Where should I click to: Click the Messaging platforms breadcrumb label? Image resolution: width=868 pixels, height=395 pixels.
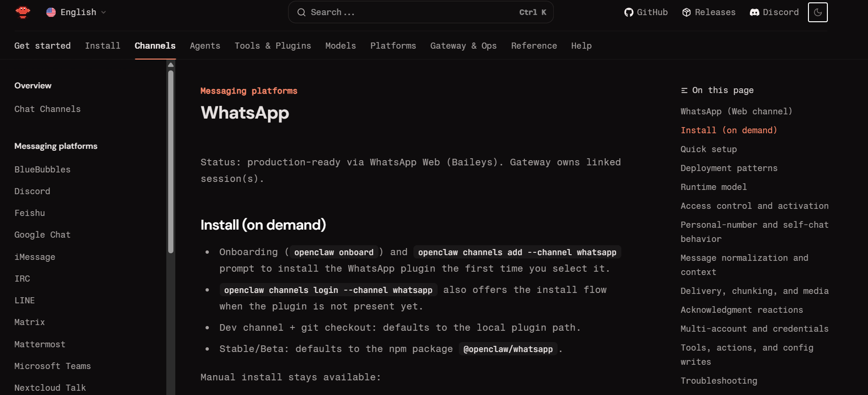point(249,91)
